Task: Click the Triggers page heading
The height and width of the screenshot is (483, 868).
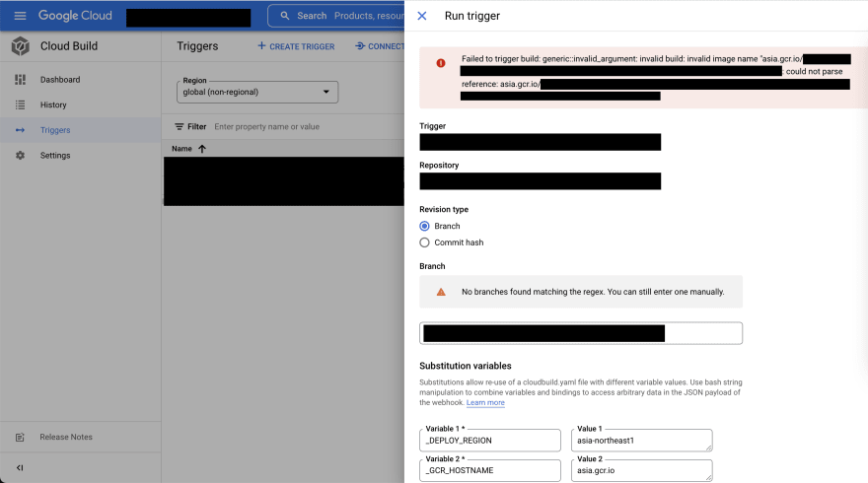Action: (x=197, y=46)
